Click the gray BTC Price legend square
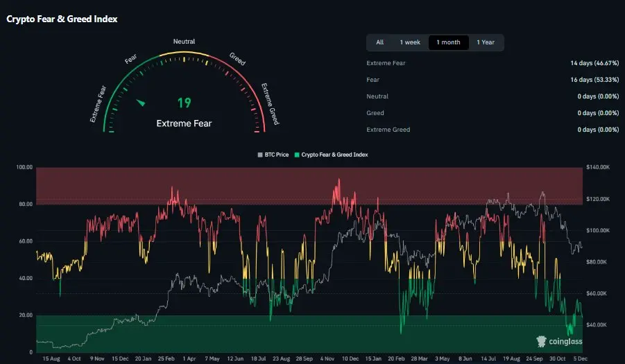This screenshot has height=364, width=625. coord(259,155)
